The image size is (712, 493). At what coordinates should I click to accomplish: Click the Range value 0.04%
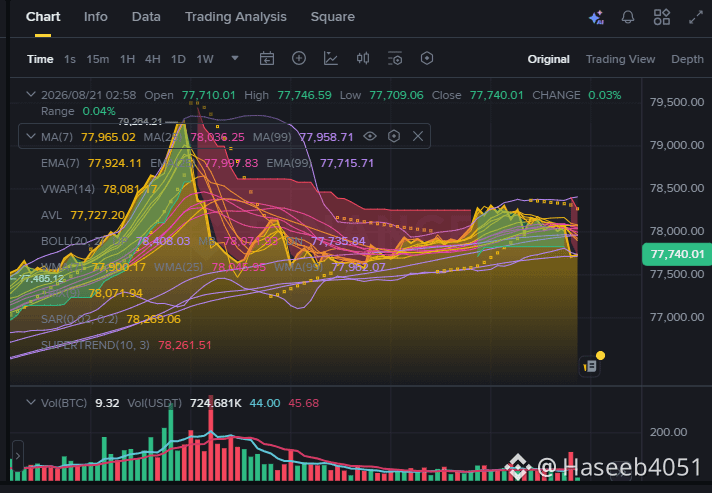coord(99,111)
